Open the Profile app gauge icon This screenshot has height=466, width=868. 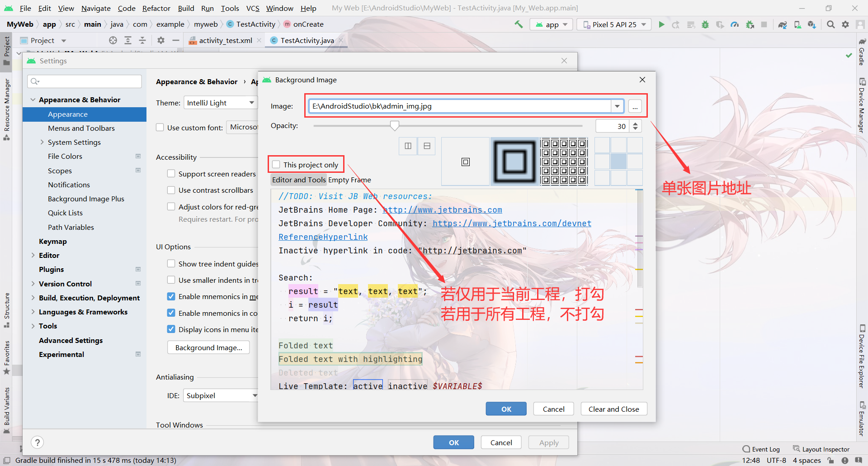pyautogui.click(x=735, y=24)
